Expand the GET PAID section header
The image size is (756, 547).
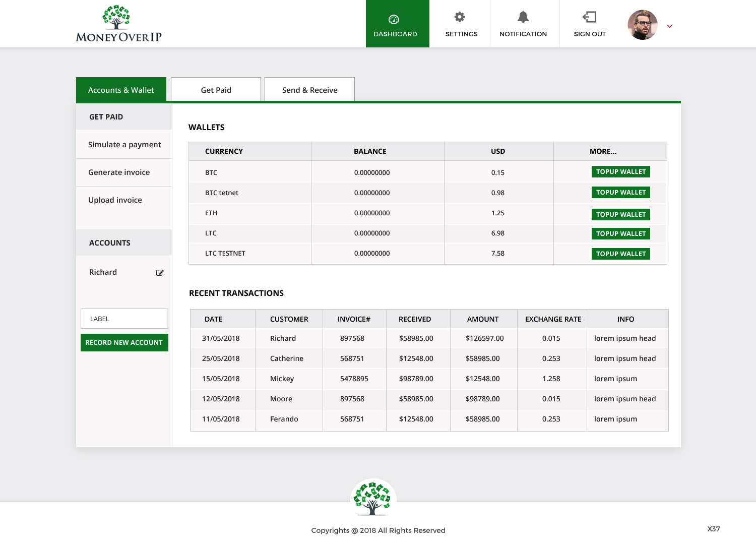[x=106, y=116]
